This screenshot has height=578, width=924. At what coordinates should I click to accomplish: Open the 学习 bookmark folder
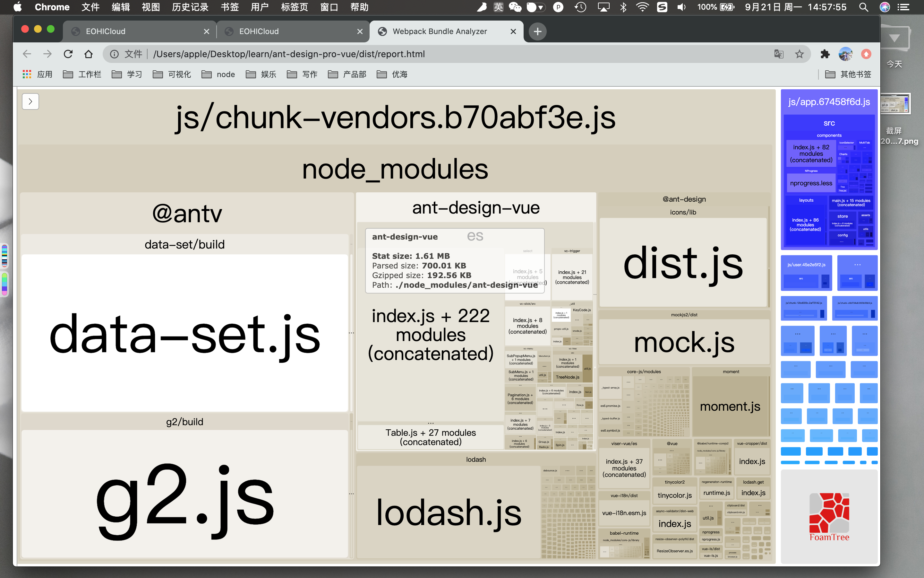click(x=127, y=74)
